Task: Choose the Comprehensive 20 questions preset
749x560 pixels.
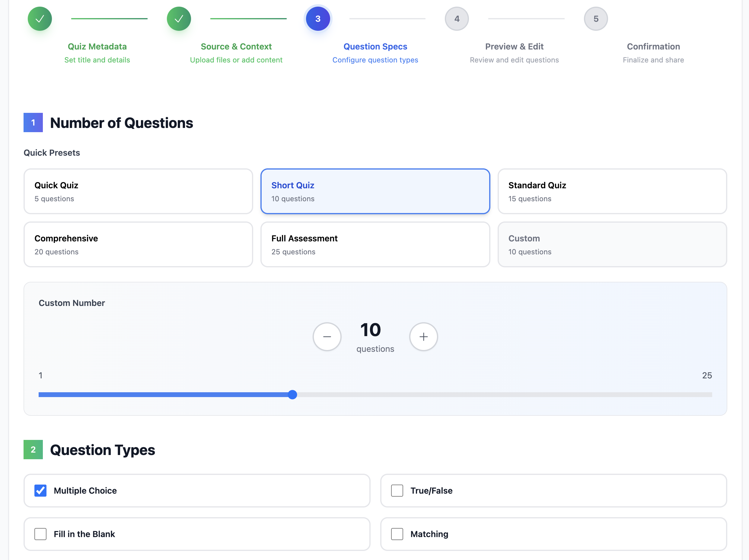Action: tap(138, 244)
